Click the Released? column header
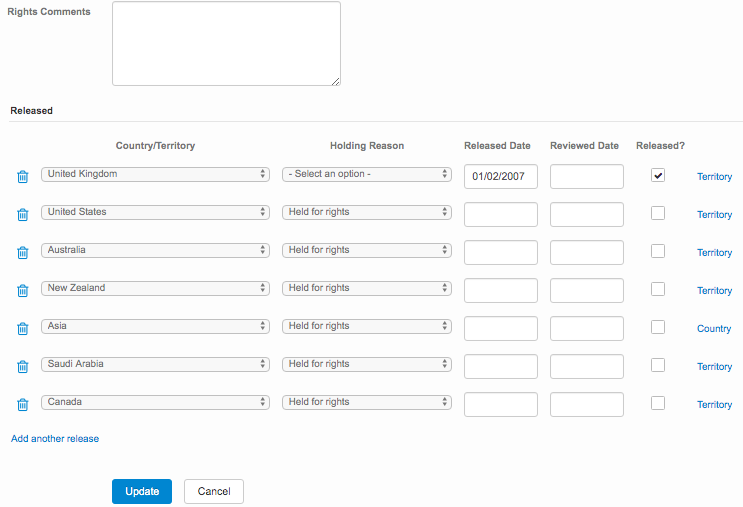This screenshot has height=507, width=743. coord(660,145)
